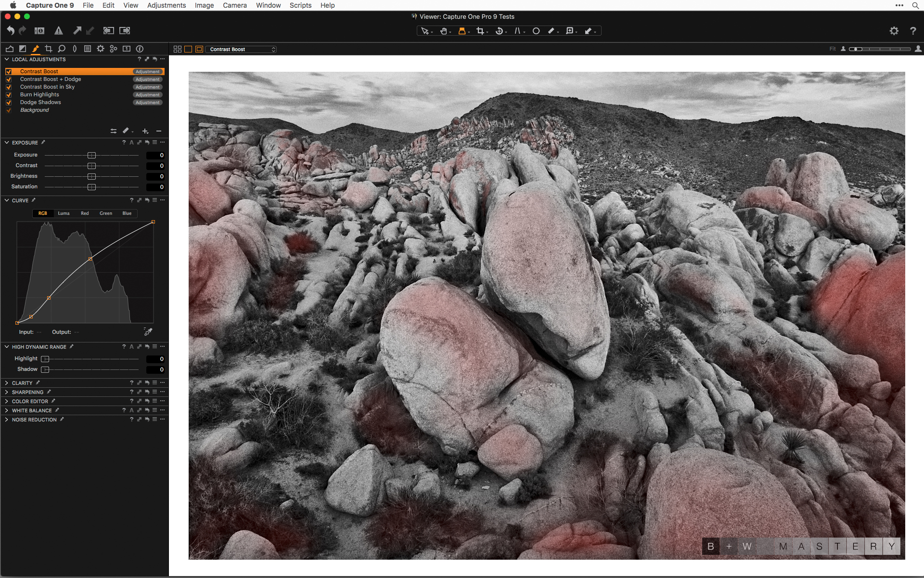This screenshot has width=924, height=578.
Task: Open the Library tool tab
Action: pos(9,49)
